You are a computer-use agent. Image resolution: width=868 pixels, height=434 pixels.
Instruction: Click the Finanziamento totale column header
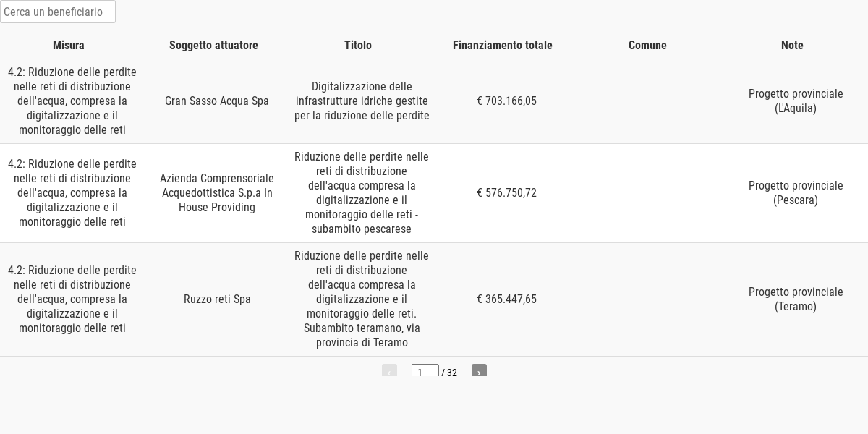(503, 45)
